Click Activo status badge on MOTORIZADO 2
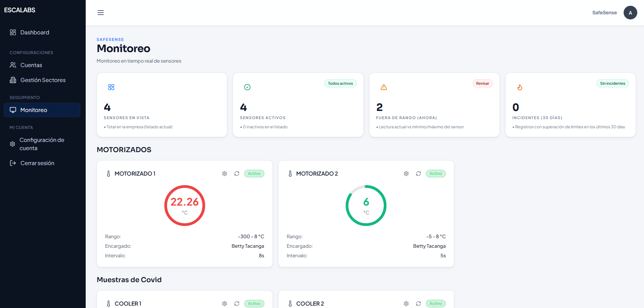 coord(436,174)
